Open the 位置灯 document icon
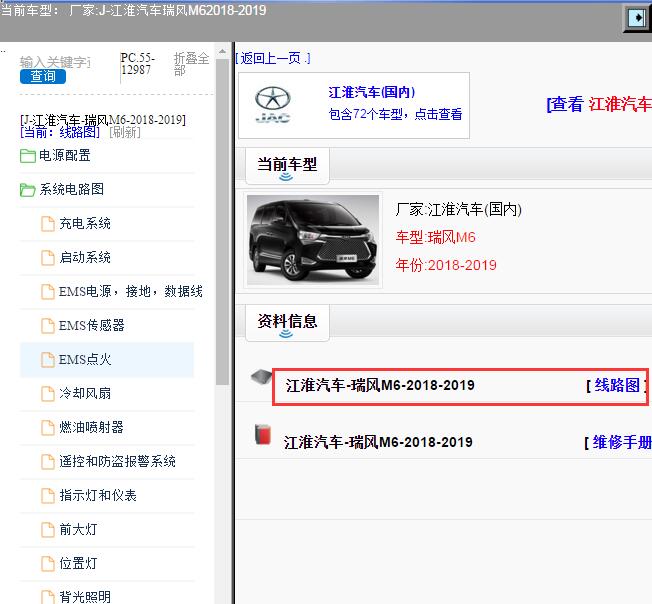Image resolution: width=652 pixels, height=604 pixels. 48,564
